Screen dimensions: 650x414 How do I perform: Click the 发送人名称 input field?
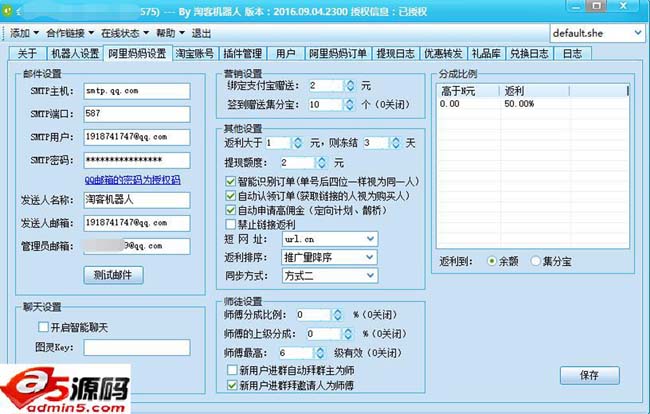click(x=137, y=200)
